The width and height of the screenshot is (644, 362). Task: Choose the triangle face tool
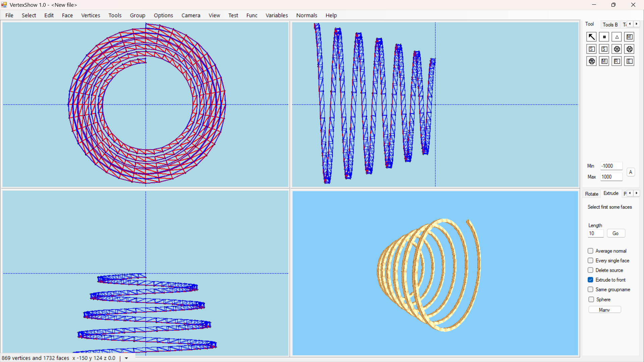tap(617, 37)
